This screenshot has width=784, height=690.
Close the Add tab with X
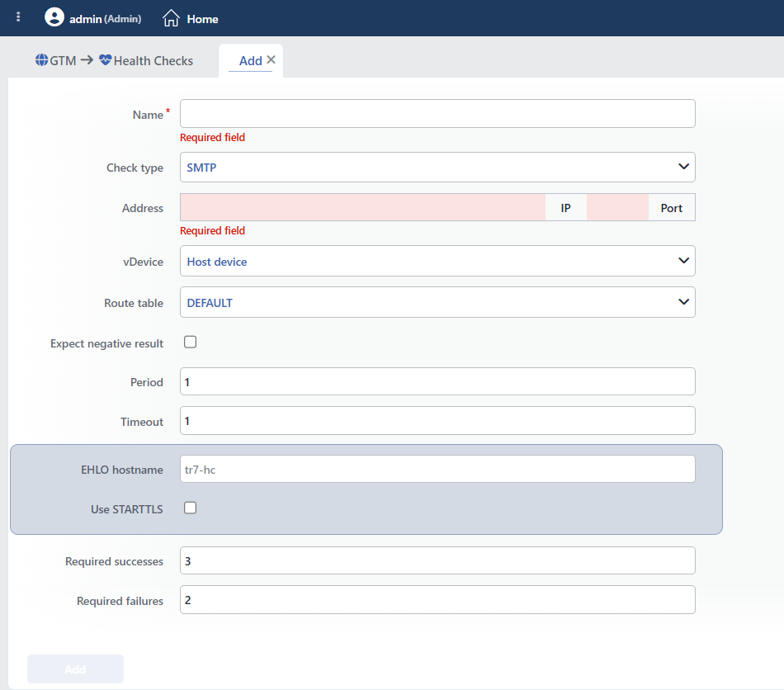tap(271, 60)
